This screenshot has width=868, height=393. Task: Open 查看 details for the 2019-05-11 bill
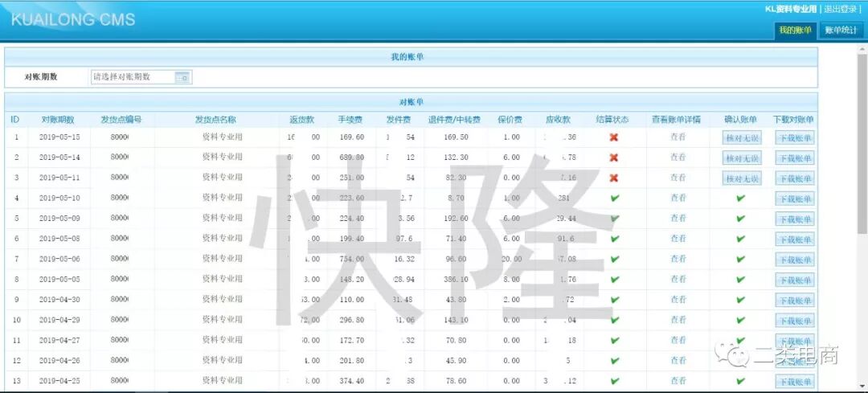click(678, 177)
